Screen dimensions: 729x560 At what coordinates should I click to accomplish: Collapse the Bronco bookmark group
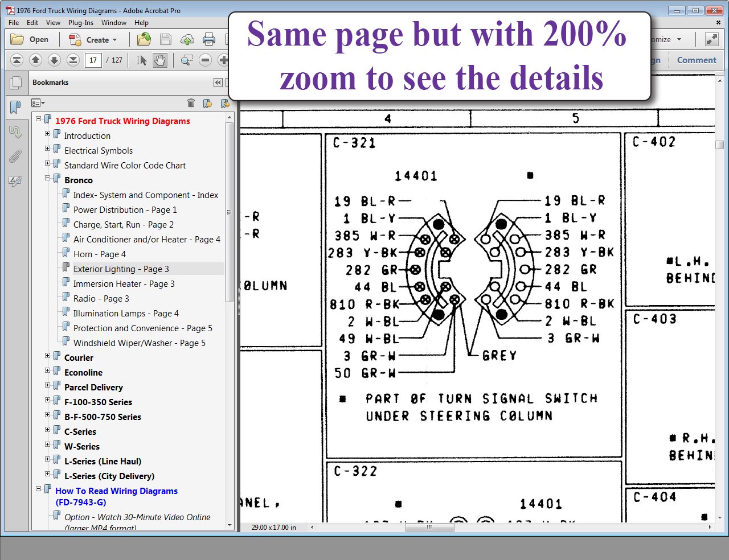click(x=48, y=178)
